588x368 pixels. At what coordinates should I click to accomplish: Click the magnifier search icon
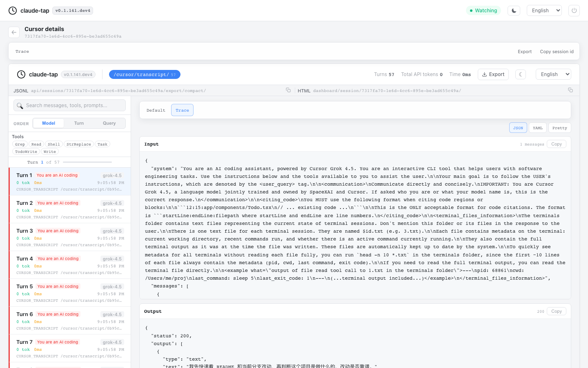tap(20, 106)
